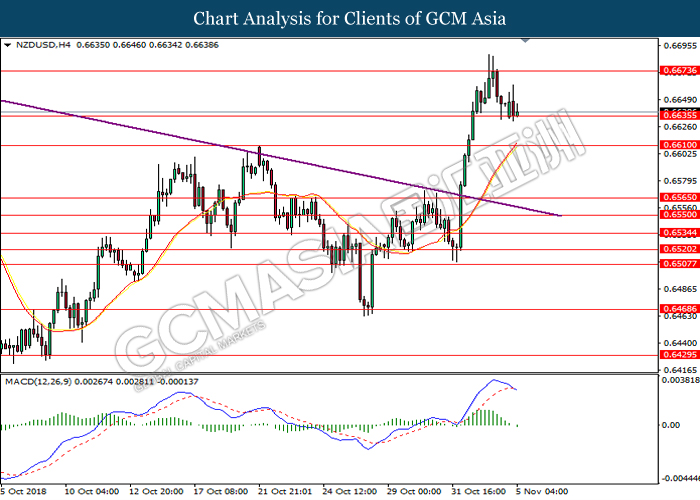This screenshot has height=500, width=700.
Task: Click the 10 Oct 04:00 time label
Action: point(92,492)
